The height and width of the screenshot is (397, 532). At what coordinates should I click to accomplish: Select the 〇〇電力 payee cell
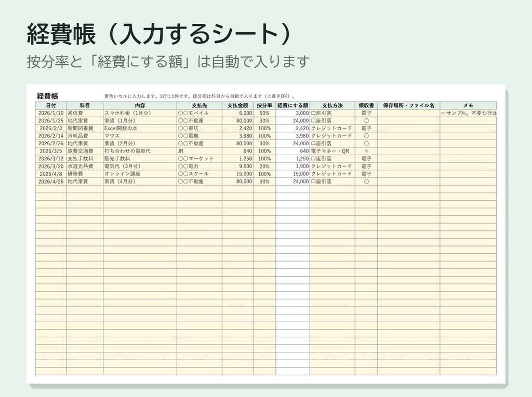199,166
